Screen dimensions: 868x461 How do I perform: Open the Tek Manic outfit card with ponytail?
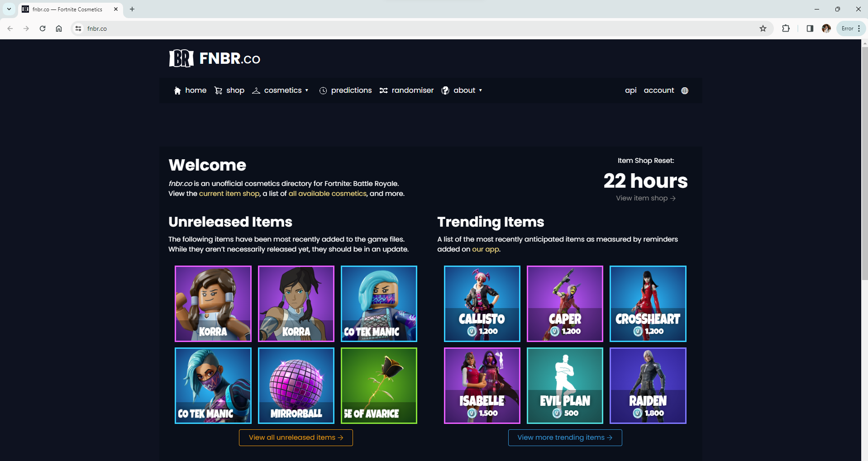point(213,385)
